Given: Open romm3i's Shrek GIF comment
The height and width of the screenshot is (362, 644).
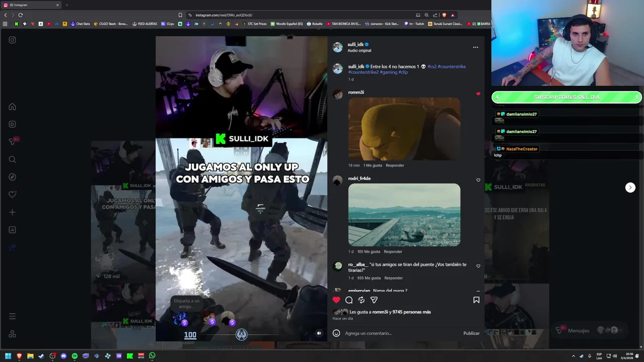Looking at the screenshot, I should coord(404,129).
